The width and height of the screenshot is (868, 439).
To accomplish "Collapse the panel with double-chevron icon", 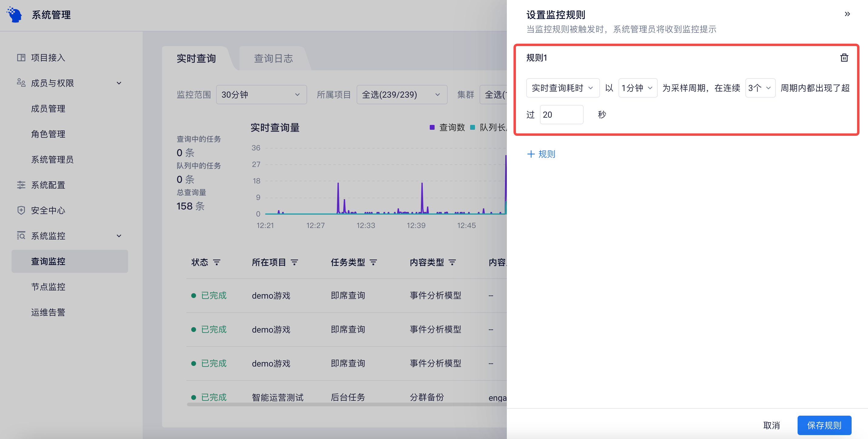I will [847, 14].
